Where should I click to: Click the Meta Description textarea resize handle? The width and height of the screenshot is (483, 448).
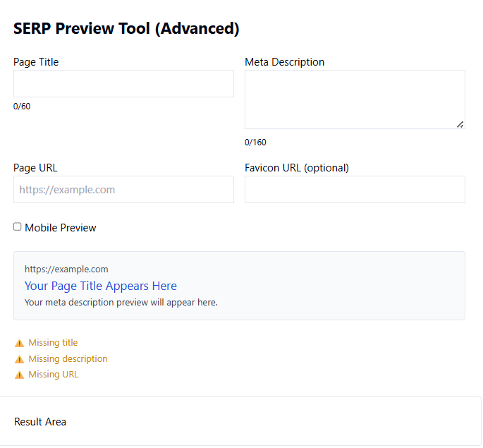pos(460,124)
